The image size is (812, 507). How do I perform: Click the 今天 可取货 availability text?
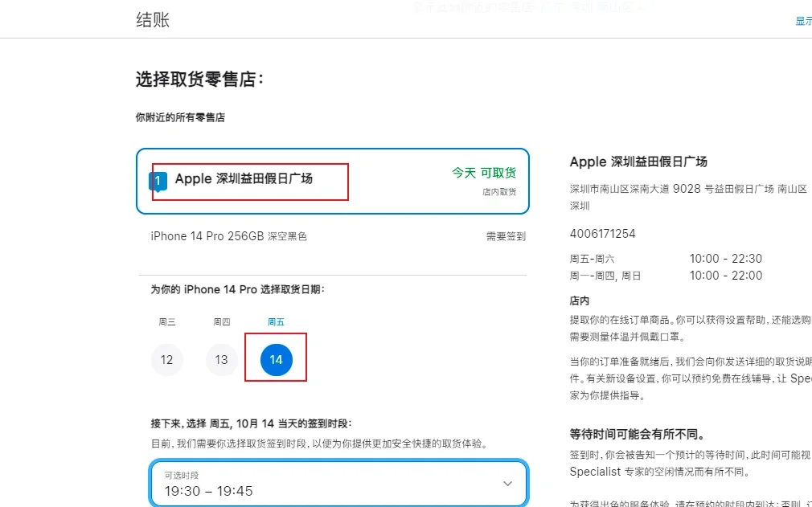pos(484,172)
